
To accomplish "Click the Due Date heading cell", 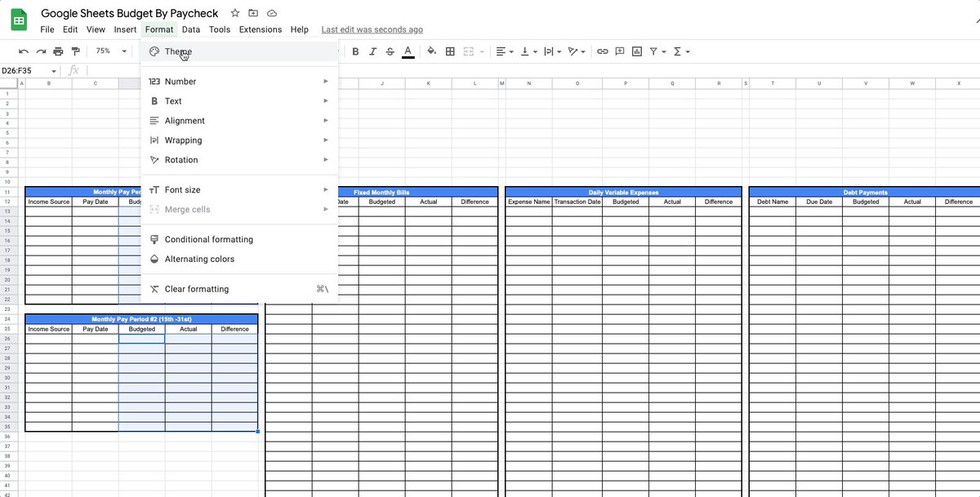I will [819, 202].
